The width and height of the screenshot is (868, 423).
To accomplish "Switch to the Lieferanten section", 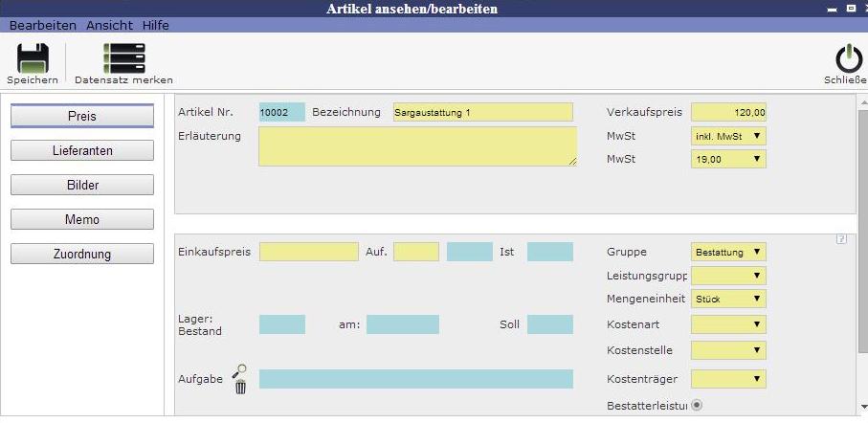I will pos(82,151).
